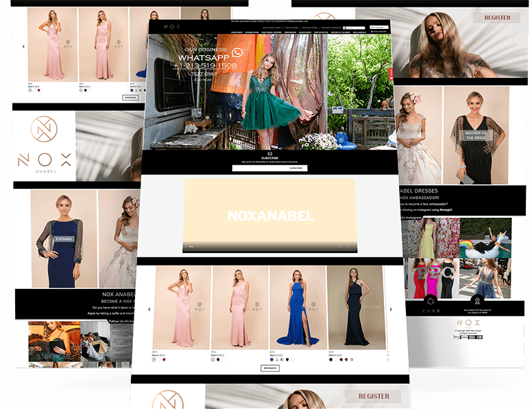Click the NOXANABEL video player
Viewport: 532px width, 409px height.
[269, 215]
